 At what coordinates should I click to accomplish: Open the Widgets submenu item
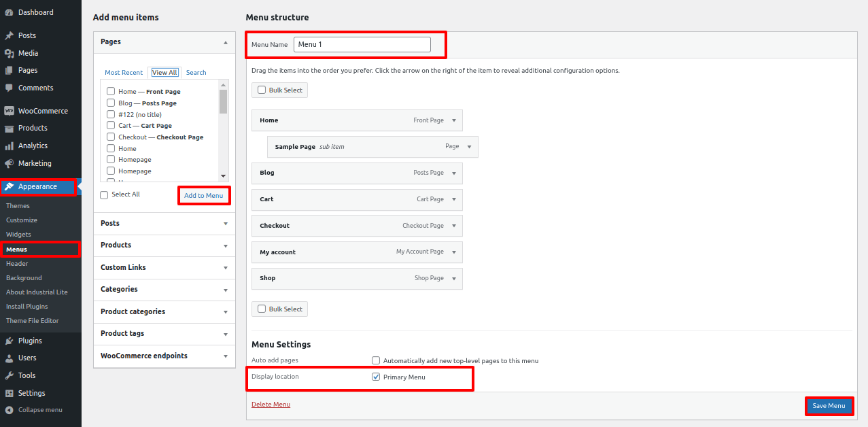point(18,235)
